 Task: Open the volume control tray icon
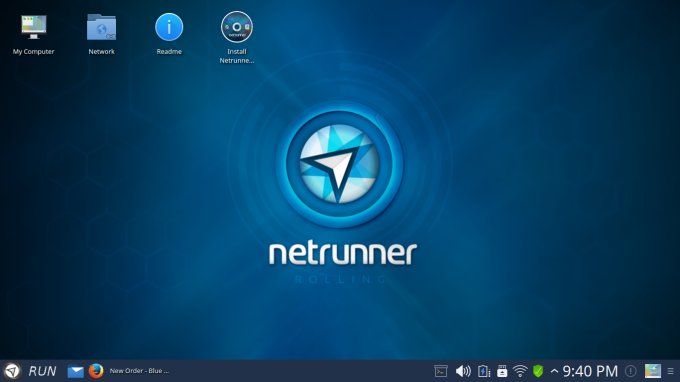point(463,371)
